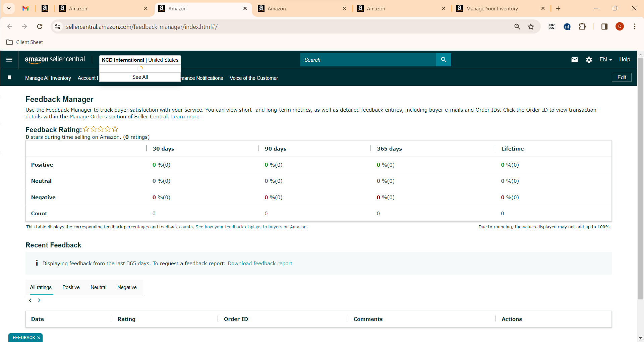Click the FEEDBACK button
Screen dimensions: 644x342
pyautogui.click(x=24, y=338)
